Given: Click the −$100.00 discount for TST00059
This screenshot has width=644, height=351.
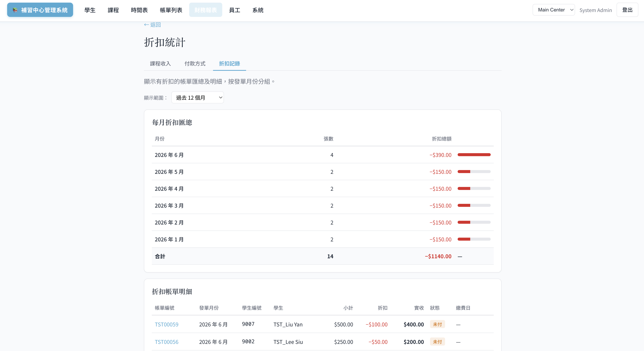Looking at the screenshot, I should click(x=376, y=325).
